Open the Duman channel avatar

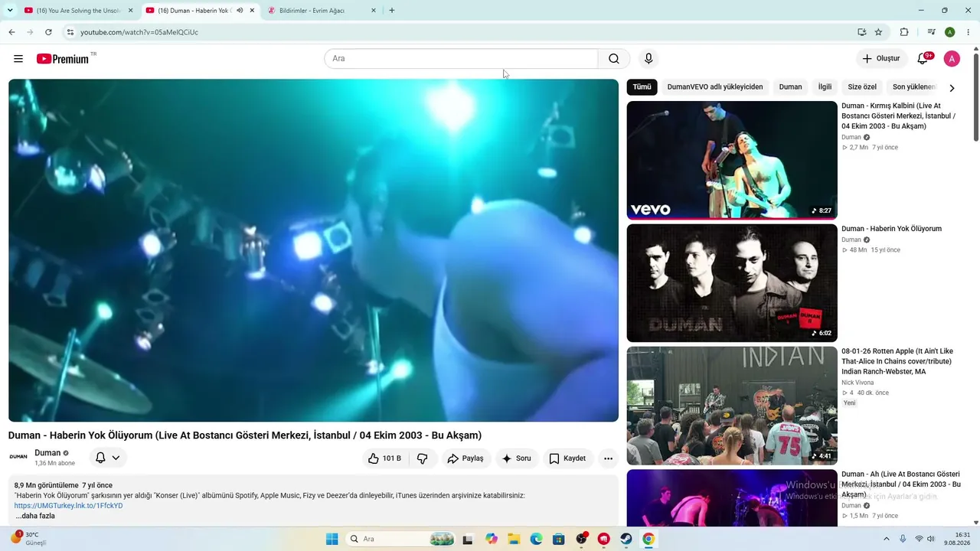(x=18, y=458)
